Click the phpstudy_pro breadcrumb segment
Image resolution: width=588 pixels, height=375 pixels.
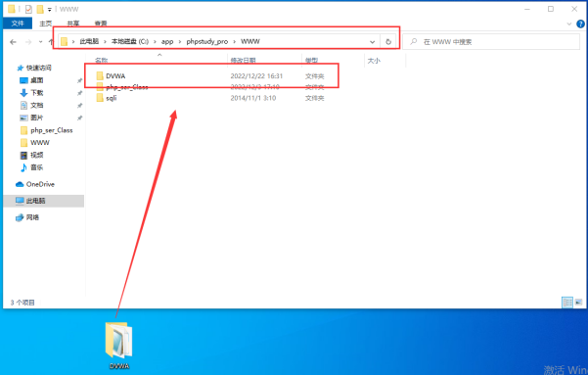[x=207, y=42]
